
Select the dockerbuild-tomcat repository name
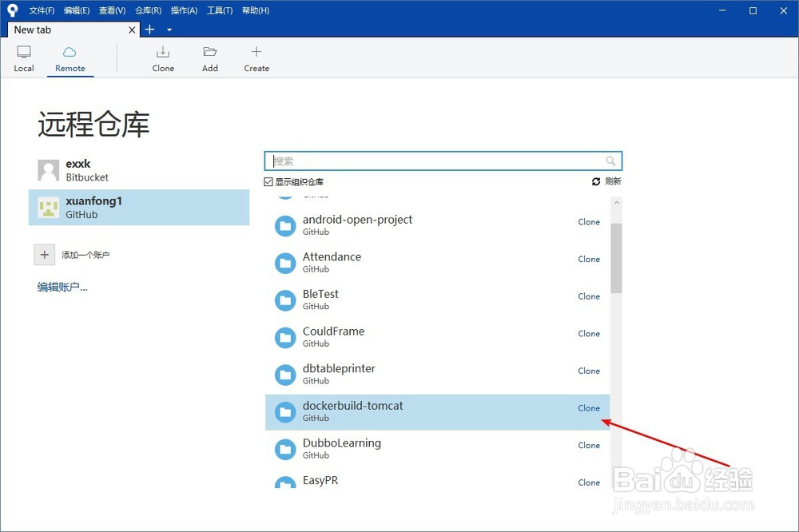point(352,406)
